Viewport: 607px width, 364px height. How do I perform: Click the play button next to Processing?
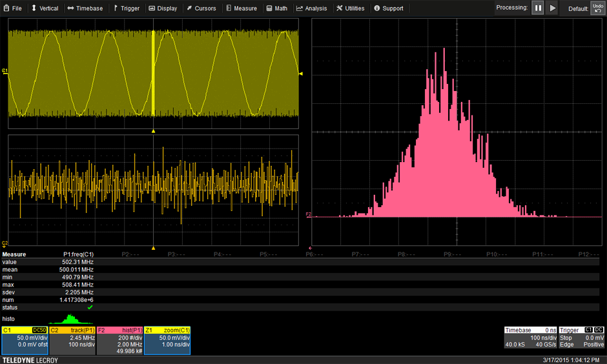point(552,8)
